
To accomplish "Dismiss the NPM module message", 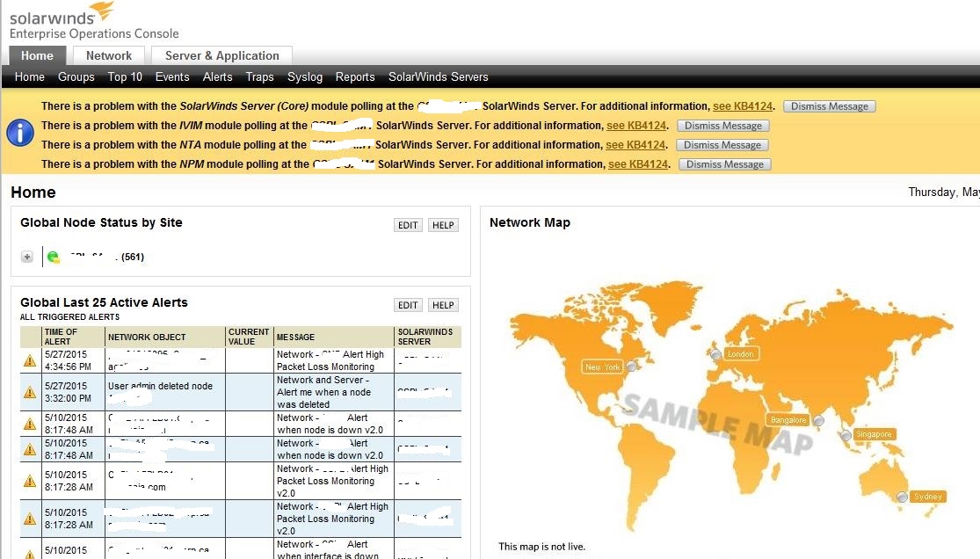I will pyautogui.click(x=725, y=164).
